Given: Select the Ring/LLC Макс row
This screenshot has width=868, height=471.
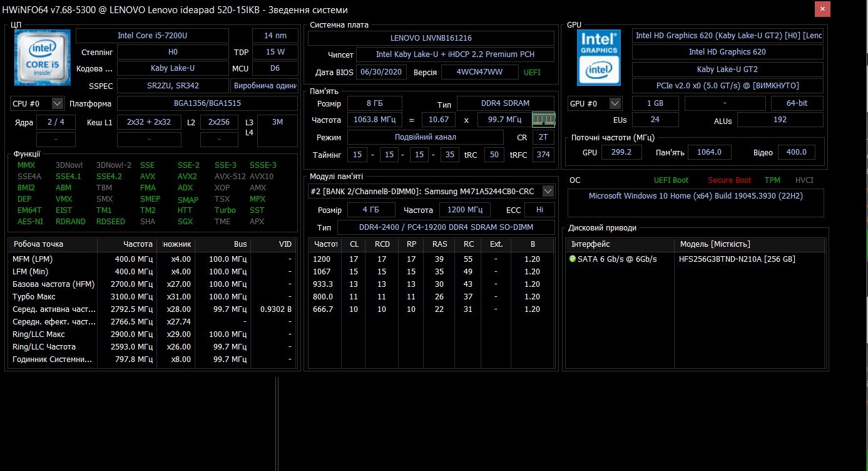Looking at the screenshot, I should (x=152, y=334).
